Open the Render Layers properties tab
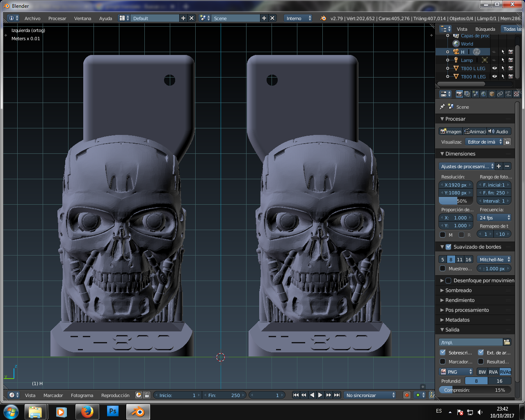525x420 pixels. tap(467, 94)
